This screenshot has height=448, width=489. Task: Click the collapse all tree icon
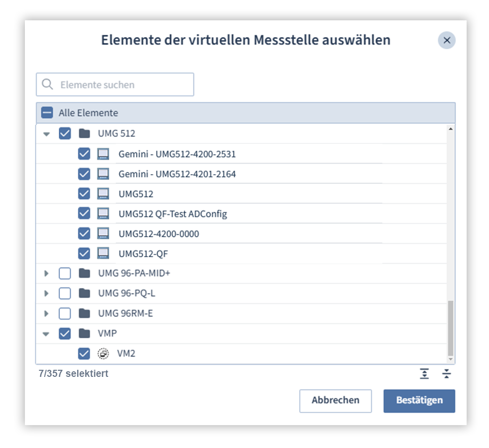[x=446, y=374]
